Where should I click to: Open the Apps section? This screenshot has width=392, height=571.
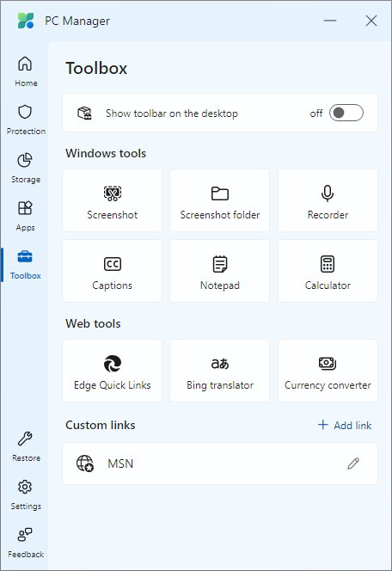click(25, 216)
